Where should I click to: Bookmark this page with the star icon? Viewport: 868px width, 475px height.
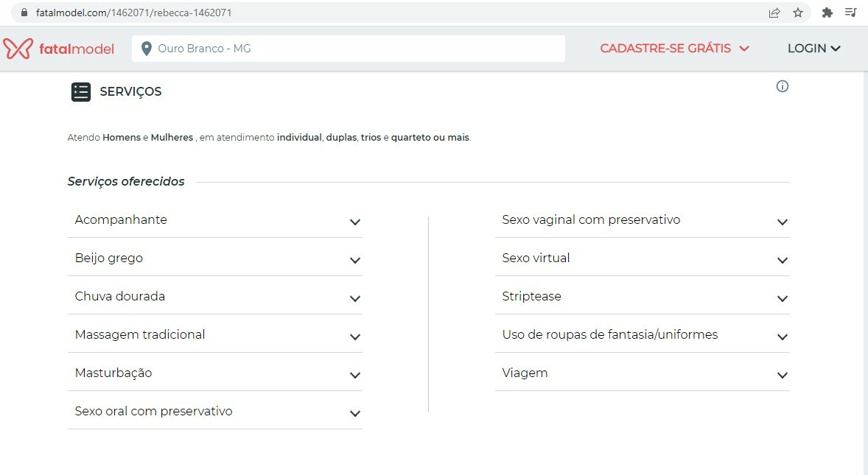798,13
